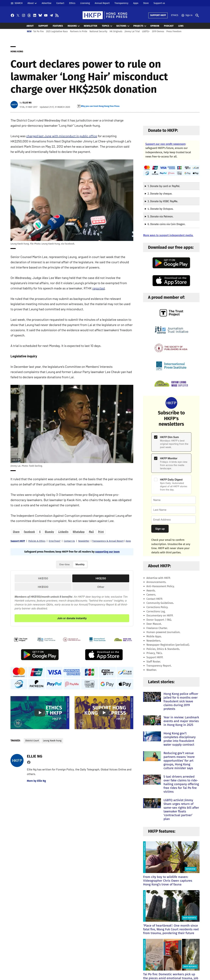Uncheck the HKFP Monitor newsletter checkbox
Image resolution: width=210 pixels, height=980 pixels.
pyautogui.click(x=156, y=458)
